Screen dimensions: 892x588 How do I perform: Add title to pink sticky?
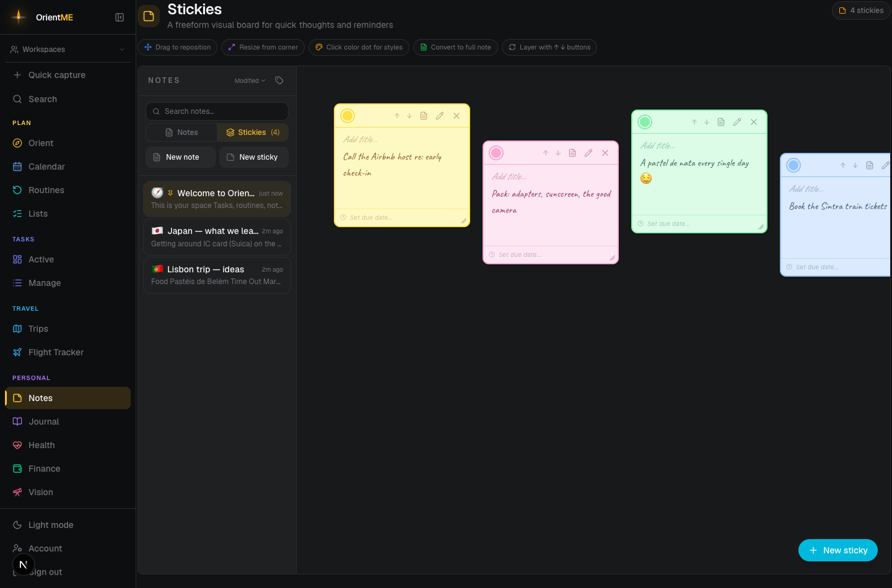(x=509, y=176)
